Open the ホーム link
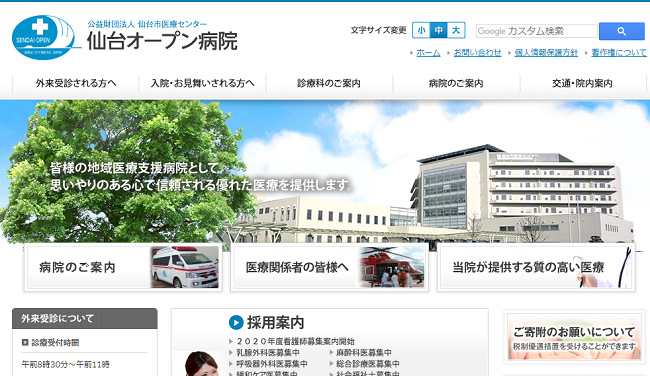Viewport: 650px width, 376px height. (428, 53)
